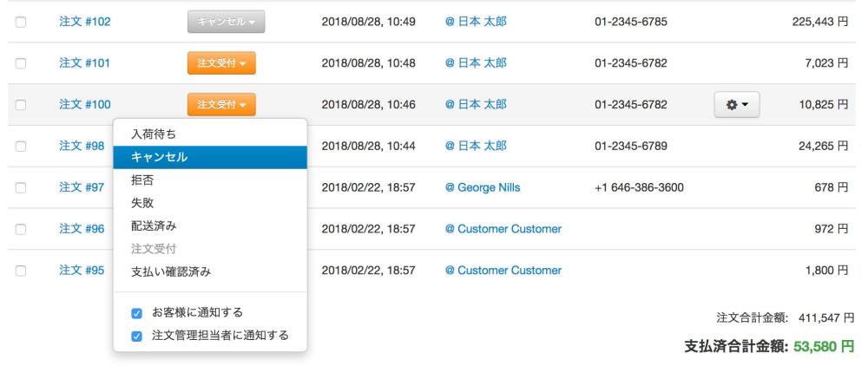
Task: Toggle 注文管理担当者に通知する checkbox
Action: click(136, 336)
